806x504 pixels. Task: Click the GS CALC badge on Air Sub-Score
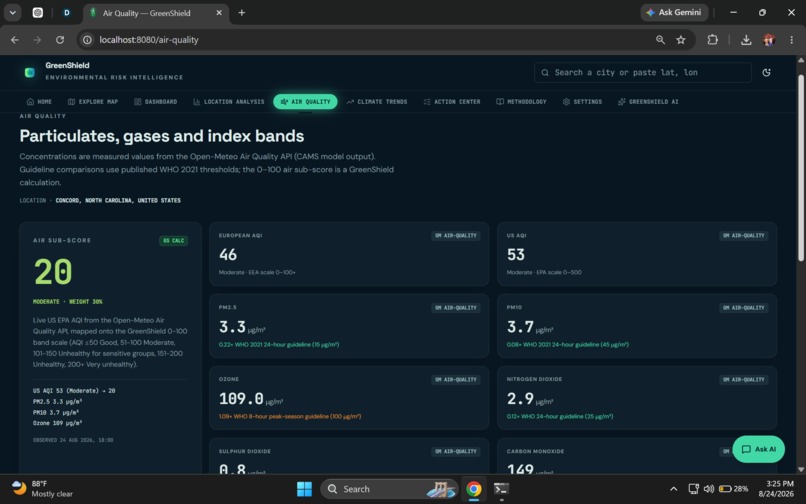[173, 241]
